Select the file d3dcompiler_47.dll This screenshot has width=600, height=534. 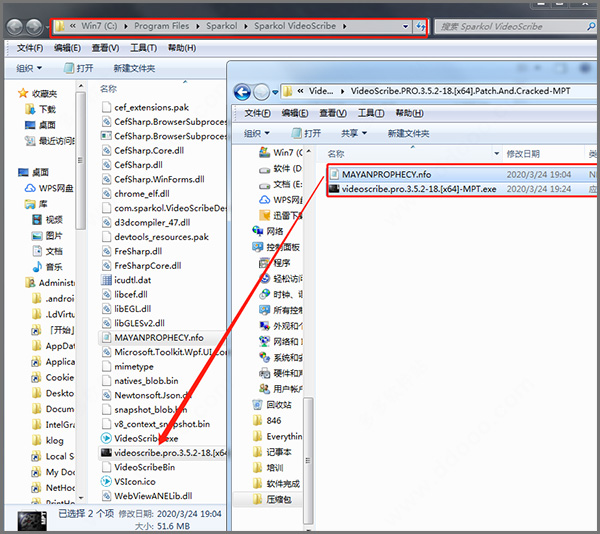(146, 222)
